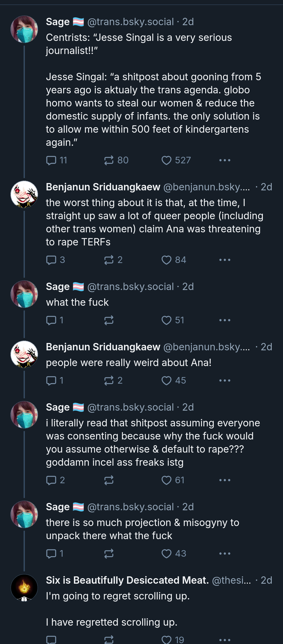The width and height of the screenshot is (283, 644).
Task: Like the top post with 527 likes
Action: (x=166, y=160)
